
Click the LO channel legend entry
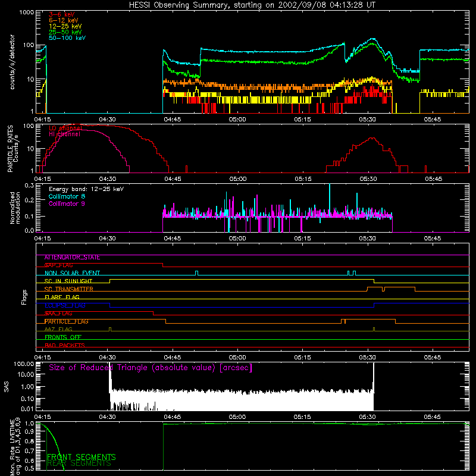65,129
